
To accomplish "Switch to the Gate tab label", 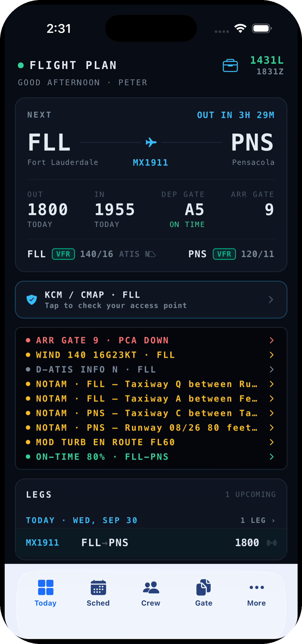I will [x=204, y=603].
